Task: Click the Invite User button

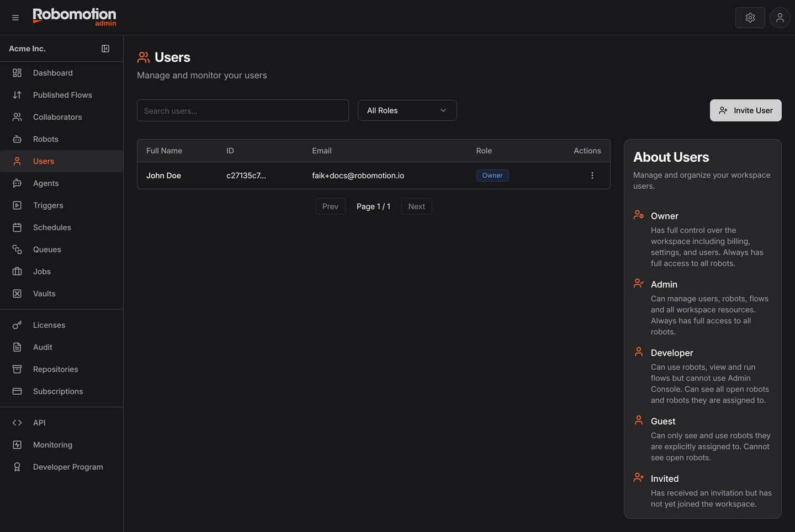Action: pyautogui.click(x=746, y=110)
